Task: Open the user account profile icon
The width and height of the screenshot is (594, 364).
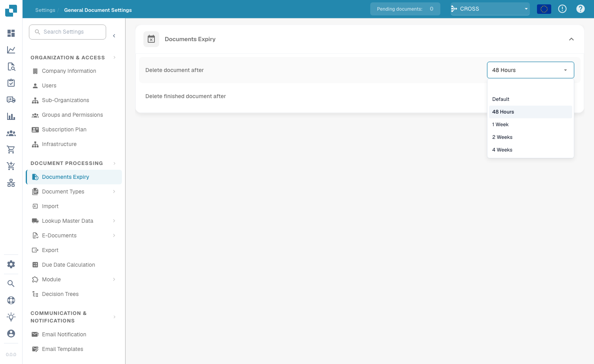Action: pyautogui.click(x=11, y=334)
